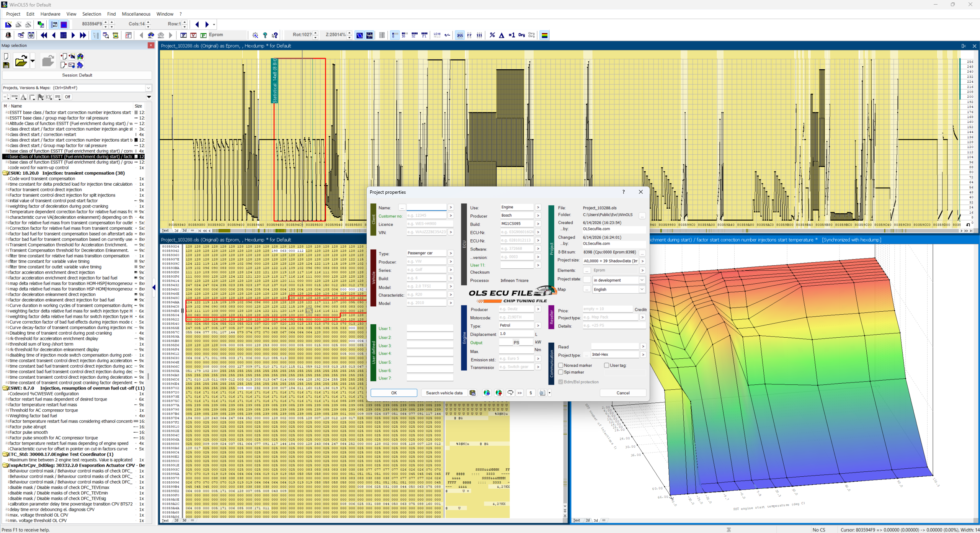The image size is (980, 533).
Task: Click the speech bubble comment icon in dialog
Action: [510, 393]
